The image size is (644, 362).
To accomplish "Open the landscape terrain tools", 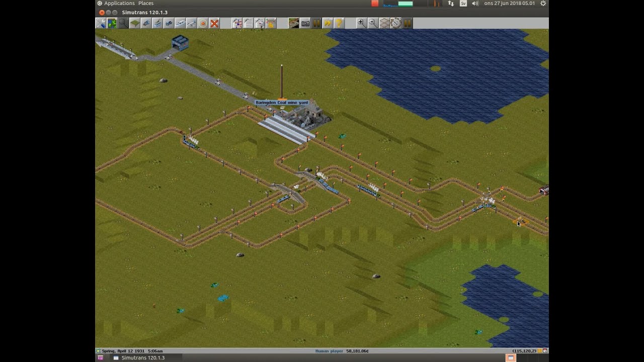I will coord(135,23).
